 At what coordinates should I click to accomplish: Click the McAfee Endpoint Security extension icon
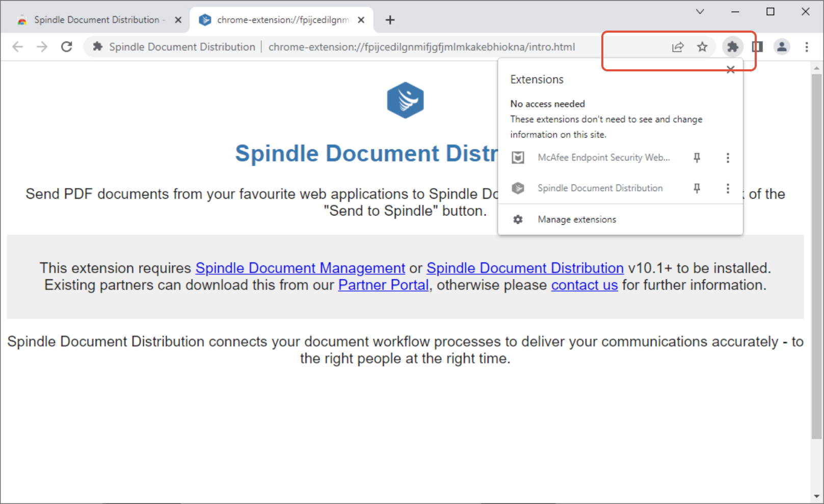tap(518, 158)
